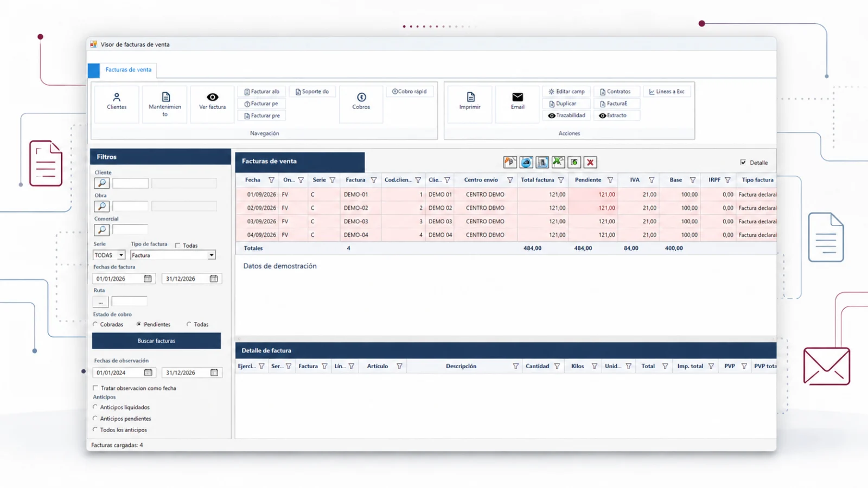868x488 pixels.
Task: Open the Cliente search magnifier
Action: 101,183
